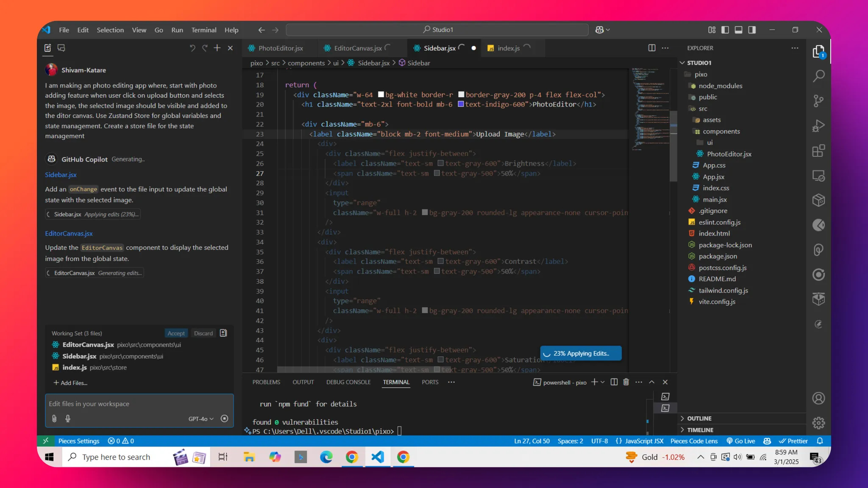This screenshot has height=488, width=868.
Task: Click Go Live in status bar
Action: click(x=741, y=441)
